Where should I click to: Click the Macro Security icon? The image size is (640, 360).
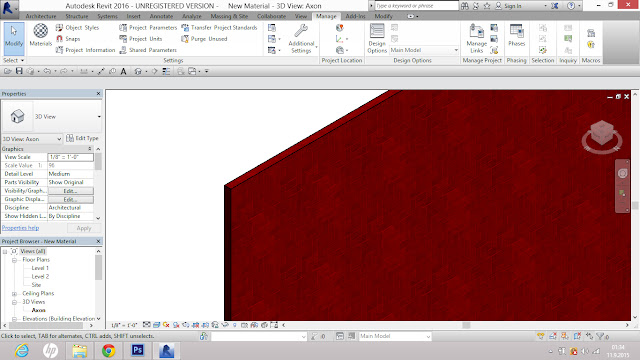(x=591, y=44)
